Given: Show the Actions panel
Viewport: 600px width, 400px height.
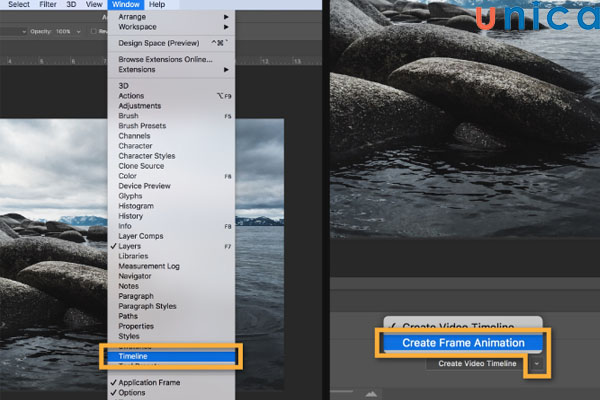Looking at the screenshot, I should pyautogui.click(x=171, y=96).
